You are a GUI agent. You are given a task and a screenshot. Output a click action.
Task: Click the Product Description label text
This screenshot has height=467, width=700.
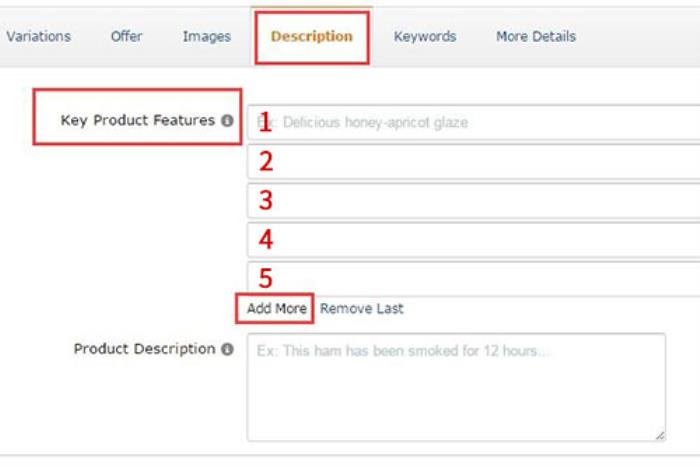coord(144,349)
